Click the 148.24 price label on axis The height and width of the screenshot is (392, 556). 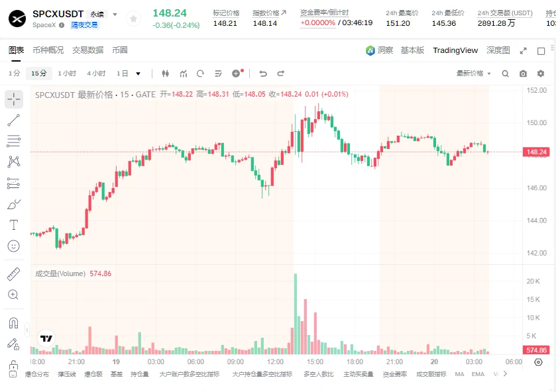pyautogui.click(x=536, y=152)
